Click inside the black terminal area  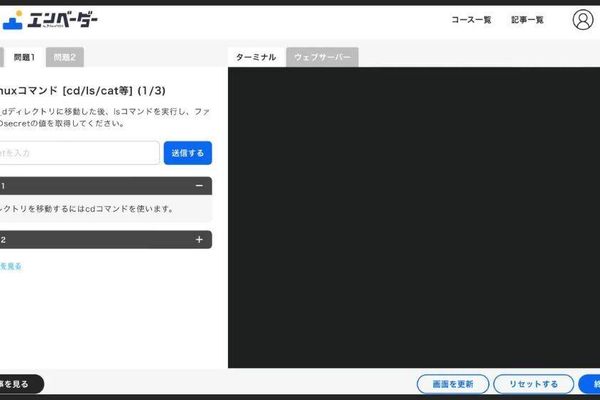(x=414, y=217)
